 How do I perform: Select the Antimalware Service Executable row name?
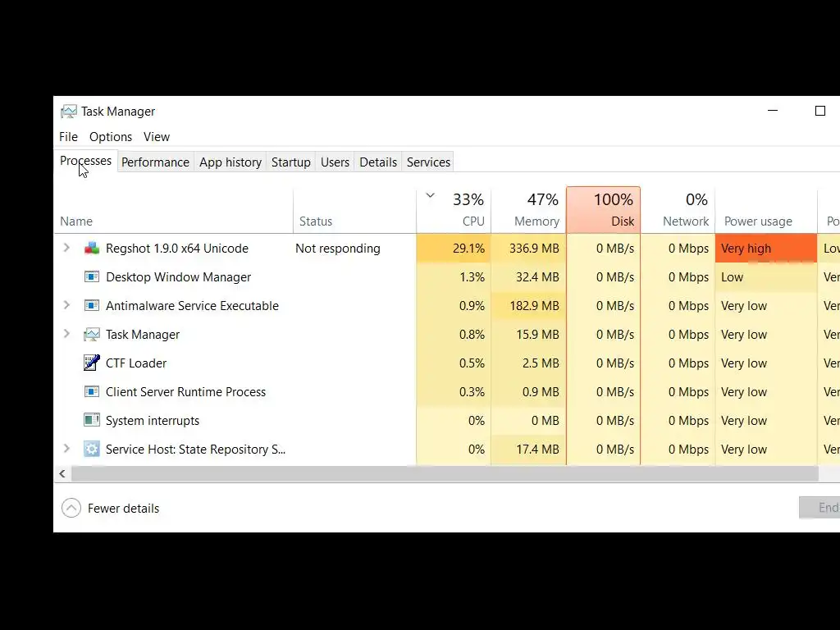click(192, 306)
